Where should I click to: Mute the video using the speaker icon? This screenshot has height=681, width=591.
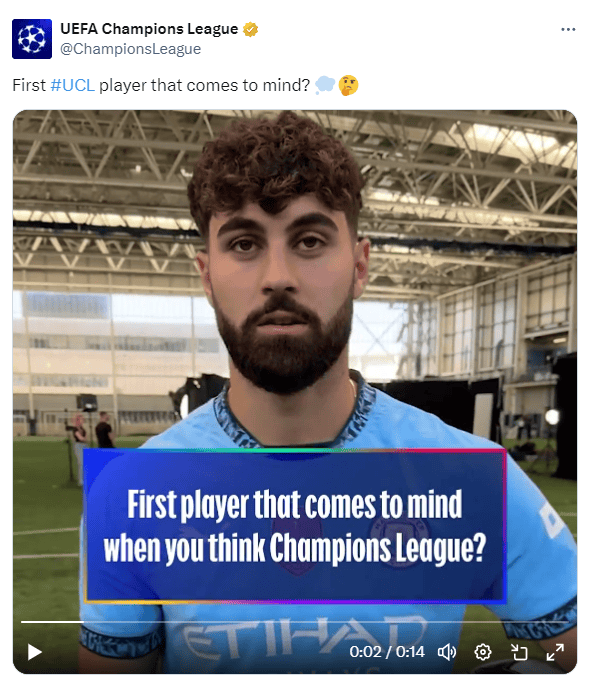(447, 651)
